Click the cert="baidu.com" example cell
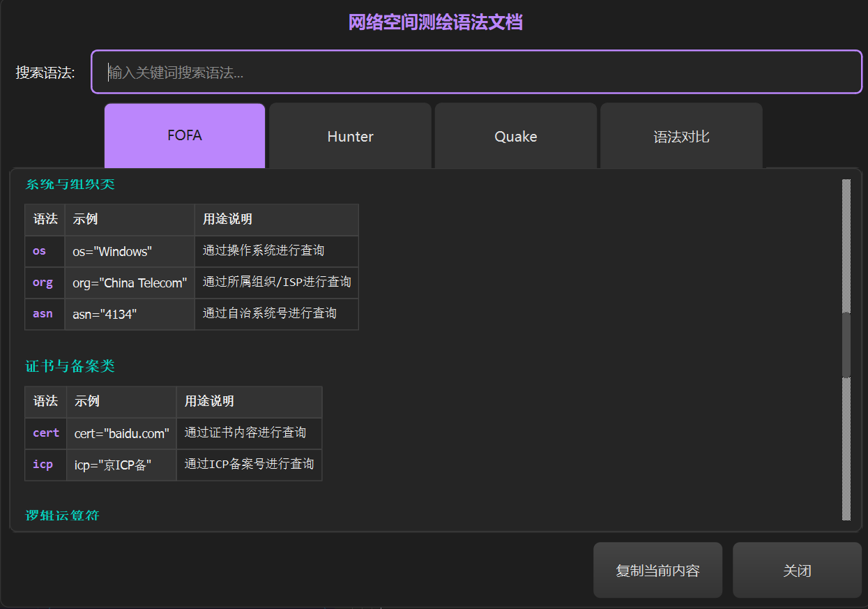 122,433
